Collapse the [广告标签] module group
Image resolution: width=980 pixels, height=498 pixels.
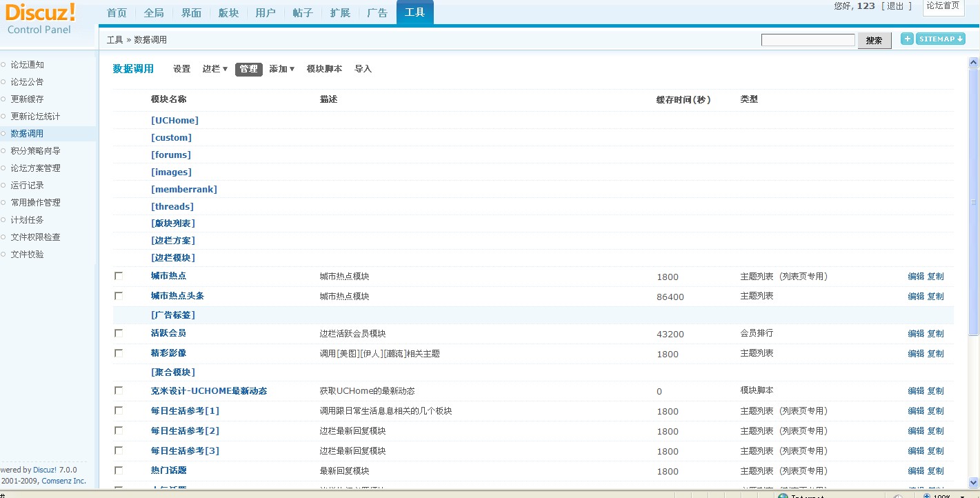point(173,315)
